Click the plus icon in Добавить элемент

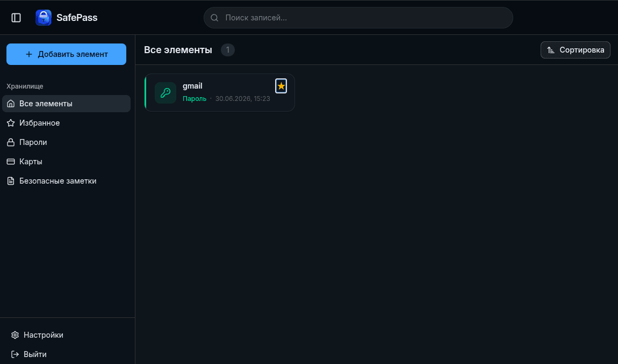coord(29,54)
